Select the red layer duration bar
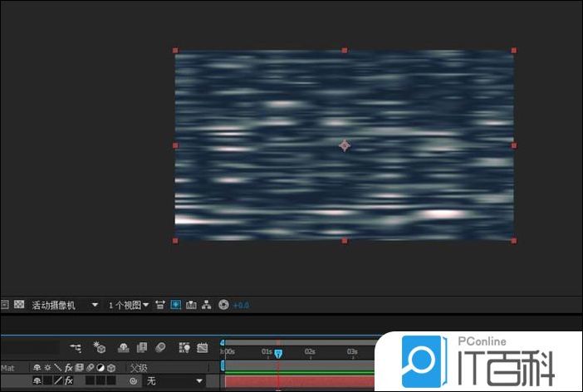 tap(300, 382)
